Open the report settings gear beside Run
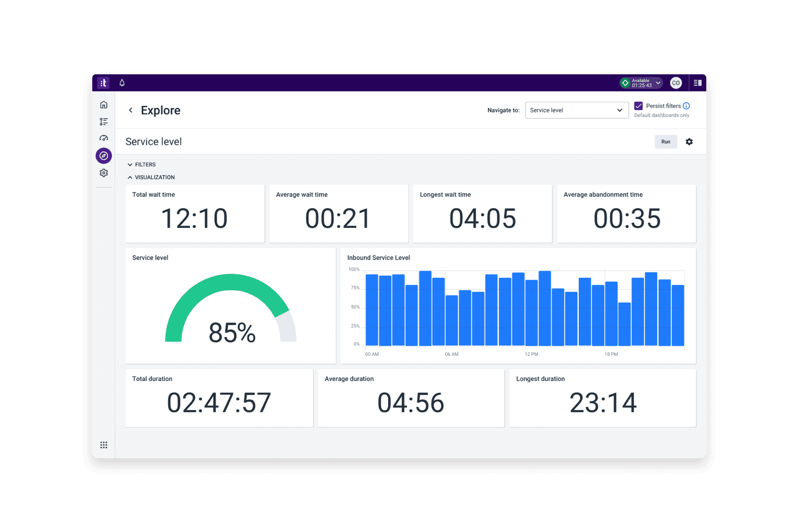Screen dimensions: 798x532 [689, 142]
